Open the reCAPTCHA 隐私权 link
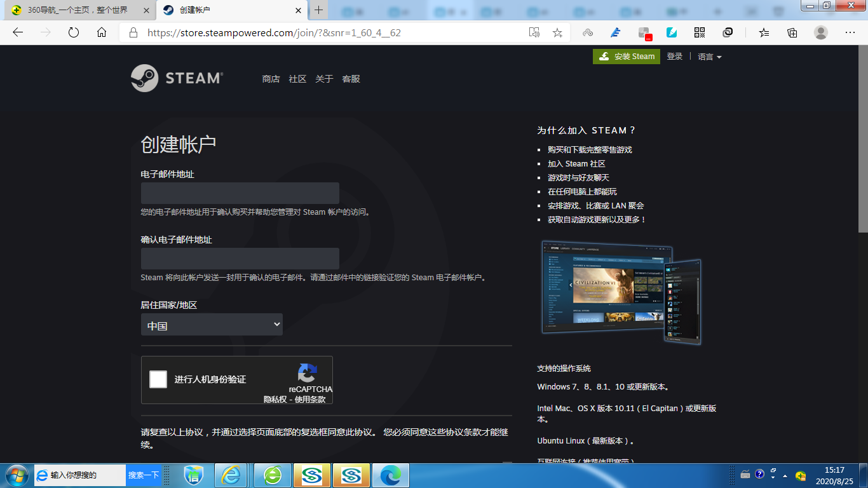The image size is (868, 488). 275,400
